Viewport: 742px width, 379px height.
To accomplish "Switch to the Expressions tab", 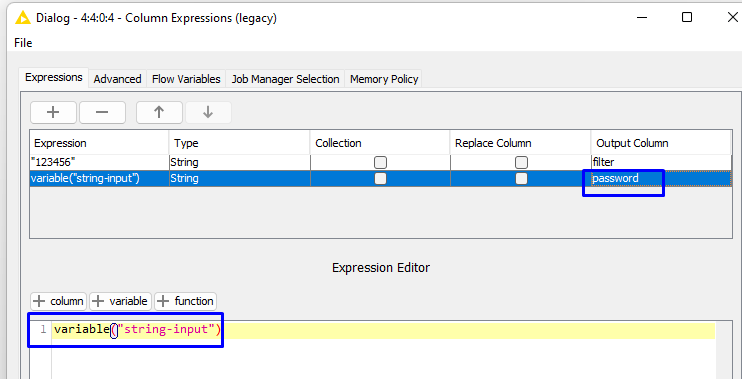I will pos(54,78).
